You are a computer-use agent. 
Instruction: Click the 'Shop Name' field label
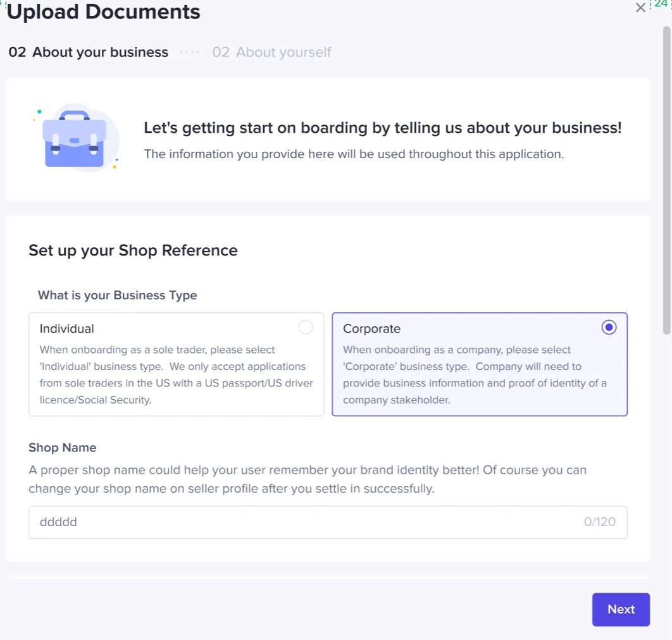63,448
